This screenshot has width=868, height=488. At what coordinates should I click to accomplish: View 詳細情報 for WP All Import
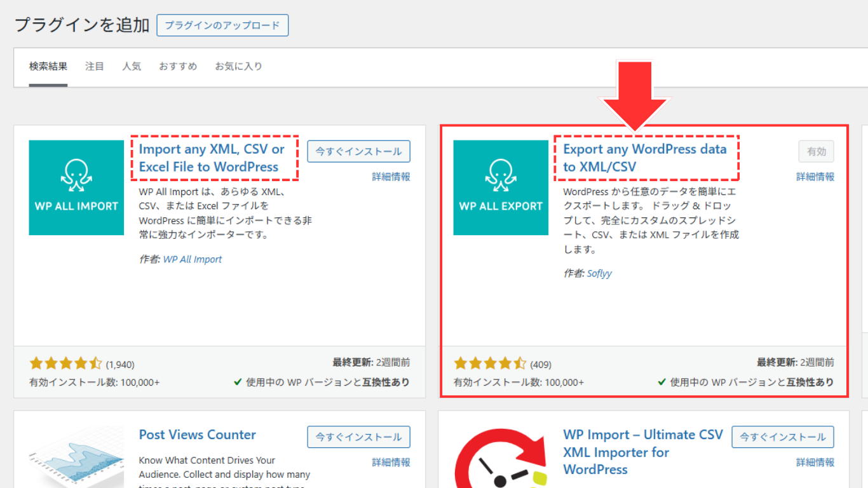(x=391, y=177)
